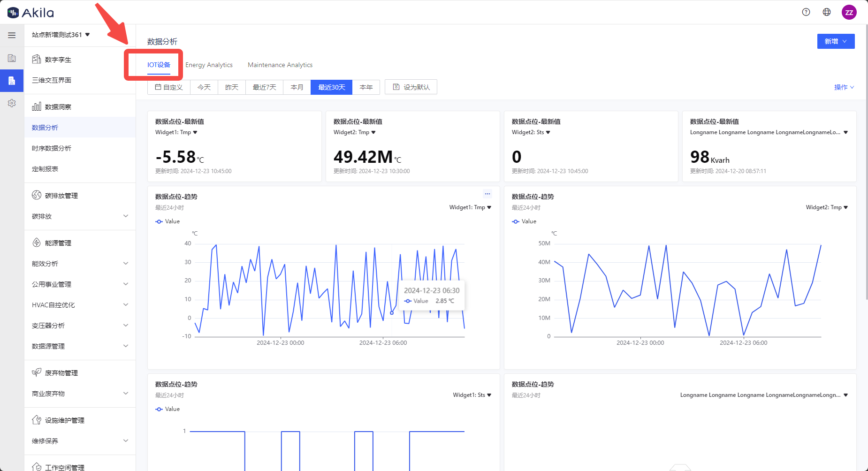Open the three-dot menu on first trend chart

pos(487,194)
